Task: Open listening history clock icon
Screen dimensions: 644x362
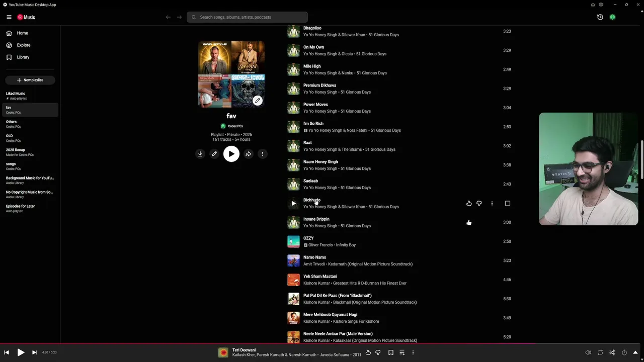Action: tap(600, 17)
